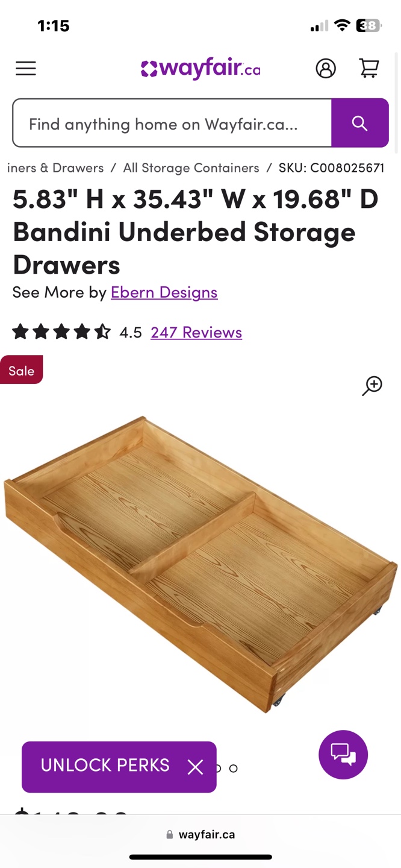Viewport: 401px width, 868px height.
Task: Open the shopping cart
Action: [369, 68]
